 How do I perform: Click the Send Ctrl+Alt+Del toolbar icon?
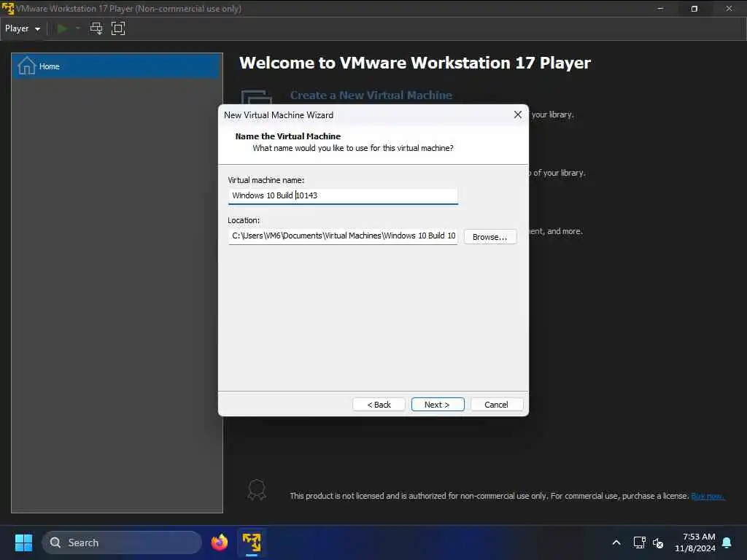96,28
